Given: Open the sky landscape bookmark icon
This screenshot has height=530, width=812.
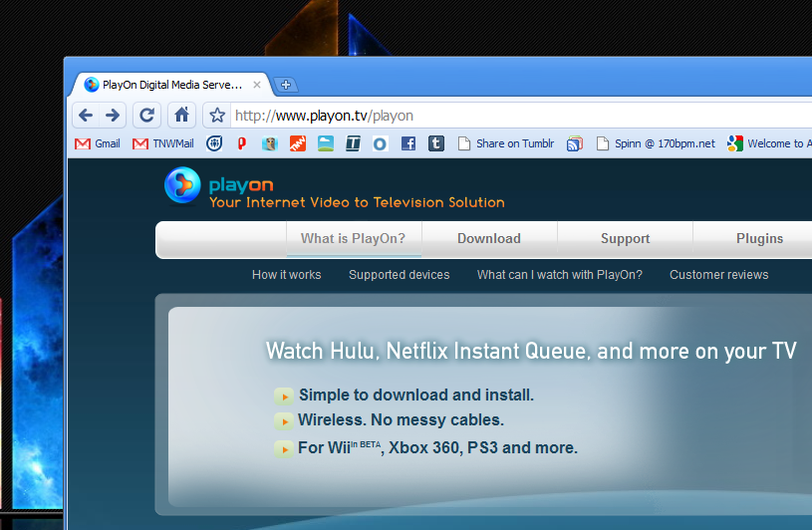Looking at the screenshot, I should [325, 143].
